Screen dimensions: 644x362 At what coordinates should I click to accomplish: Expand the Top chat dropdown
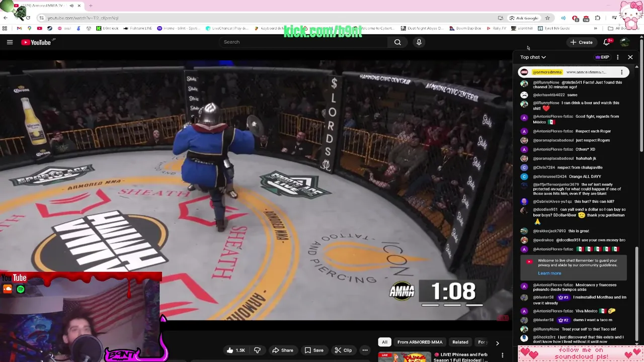(533, 57)
